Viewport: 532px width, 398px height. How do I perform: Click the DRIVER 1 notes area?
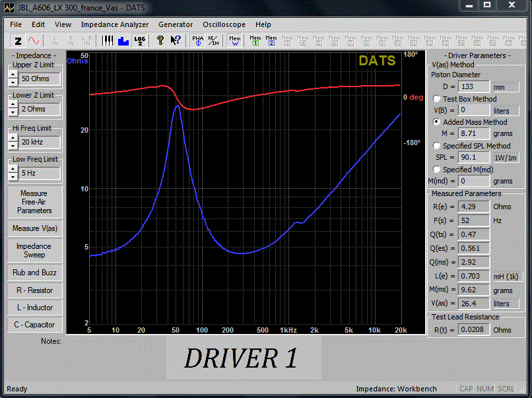244,358
